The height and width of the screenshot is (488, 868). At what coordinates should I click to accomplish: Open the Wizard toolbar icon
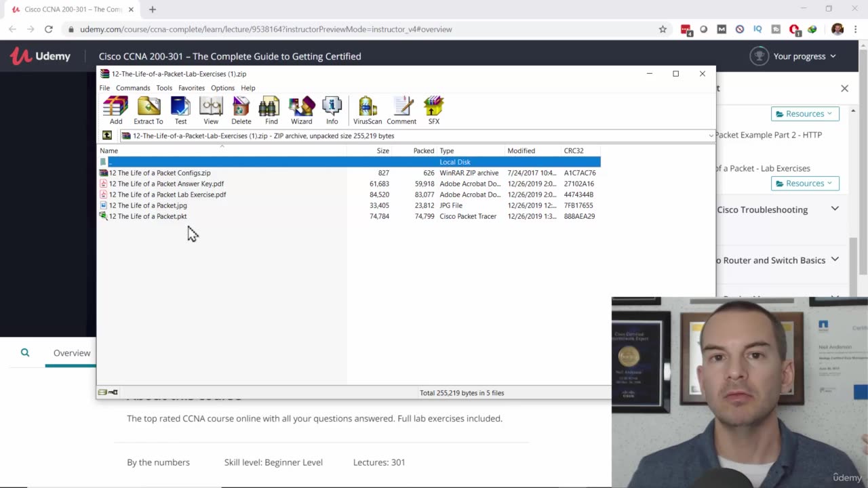[x=302, y=110]
